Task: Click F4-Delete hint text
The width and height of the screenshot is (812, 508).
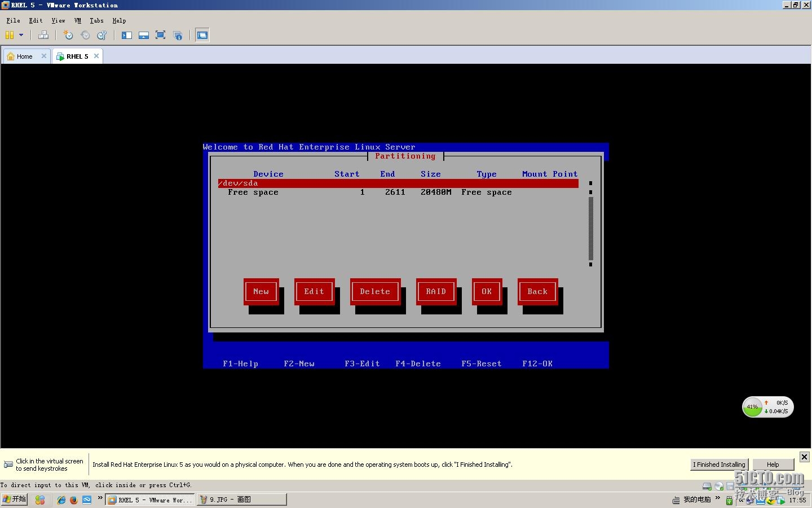Action: 418,364
